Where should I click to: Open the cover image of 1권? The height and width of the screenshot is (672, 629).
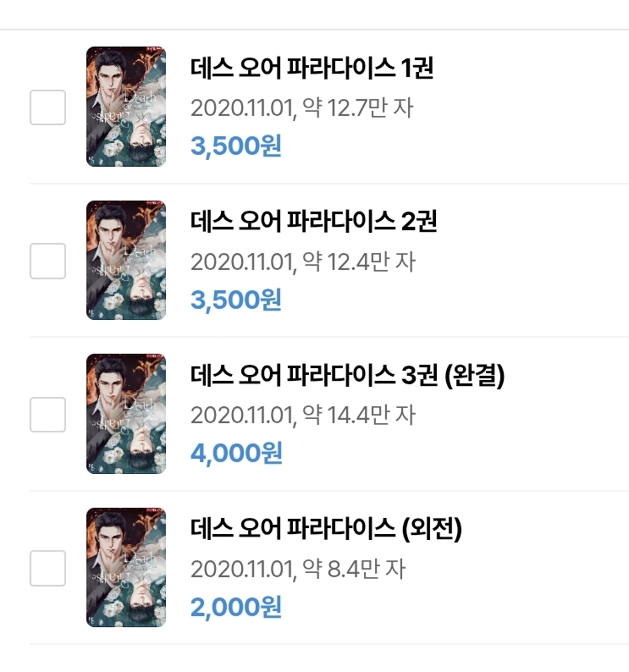[126, 107]
